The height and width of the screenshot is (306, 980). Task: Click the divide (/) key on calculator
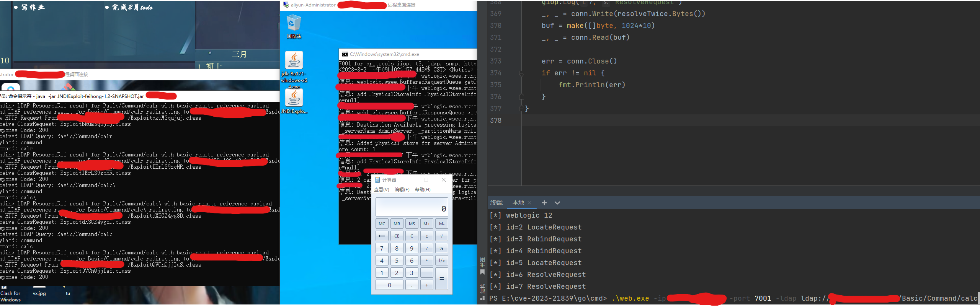(426, 248)
